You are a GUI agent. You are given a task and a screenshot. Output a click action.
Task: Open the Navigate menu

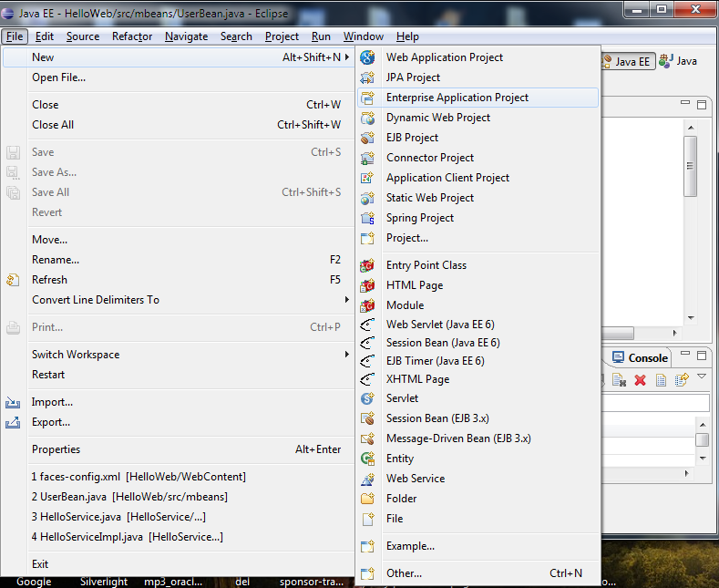pyautogui.click(x=186, y=36)
